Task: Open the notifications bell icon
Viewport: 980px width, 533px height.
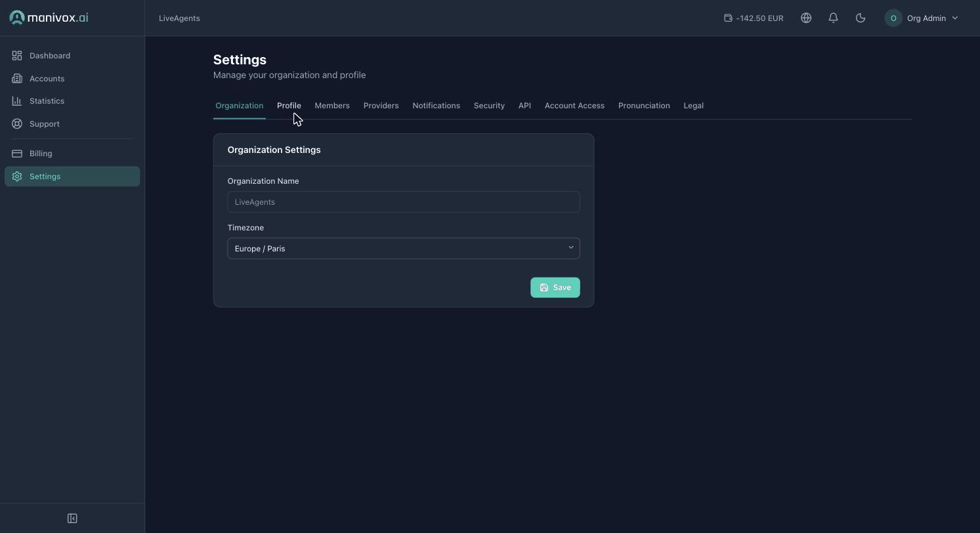Action: pos(833,18)
